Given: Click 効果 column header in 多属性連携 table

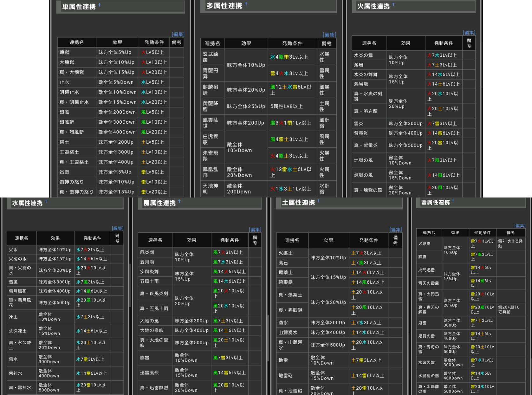Looking at the screenshot, I should point(246,43).
